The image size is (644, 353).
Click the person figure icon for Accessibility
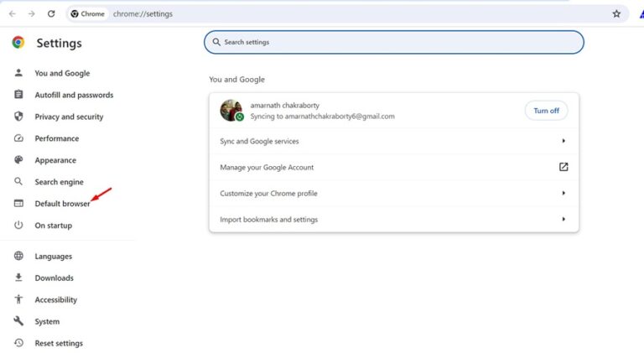(x=18, y=299)
